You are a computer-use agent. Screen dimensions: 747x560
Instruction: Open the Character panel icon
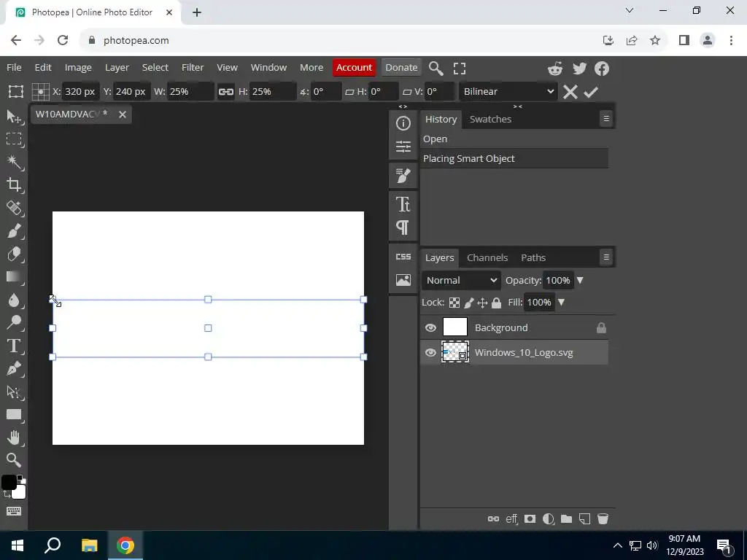tap(403, 205)
